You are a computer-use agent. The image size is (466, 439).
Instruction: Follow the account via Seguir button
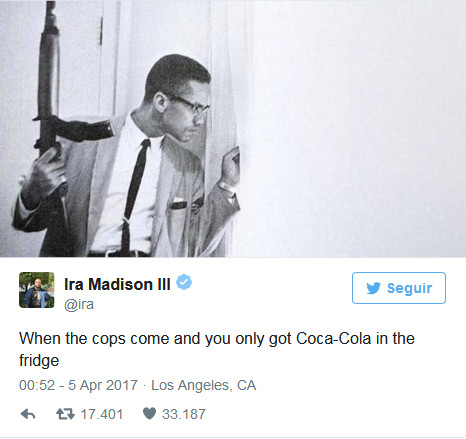point(399,288)
